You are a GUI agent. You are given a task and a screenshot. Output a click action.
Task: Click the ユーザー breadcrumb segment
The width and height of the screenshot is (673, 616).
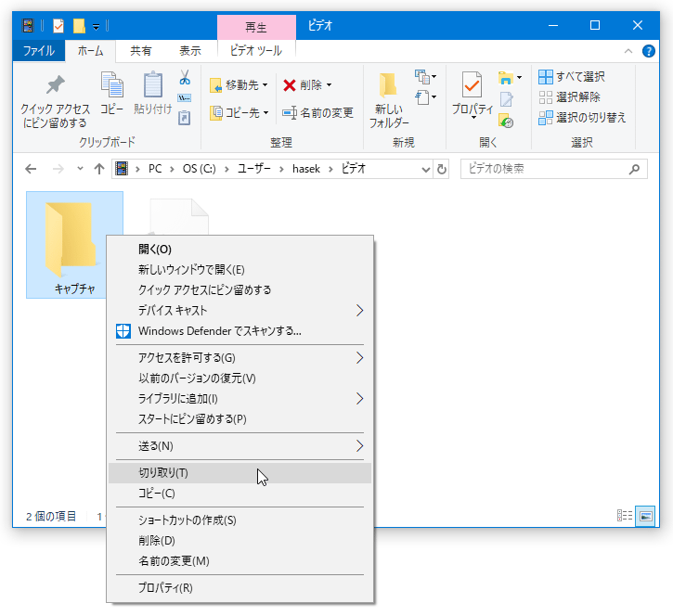click(x=254, y=169)
